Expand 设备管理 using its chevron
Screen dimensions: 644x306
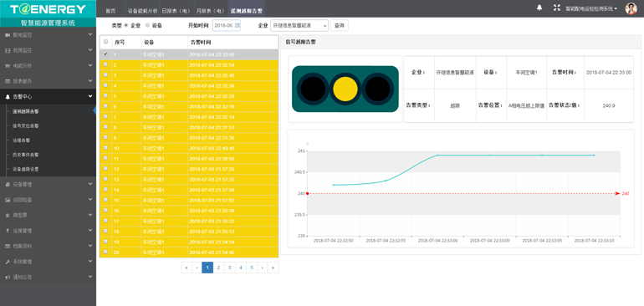[90, 185]
